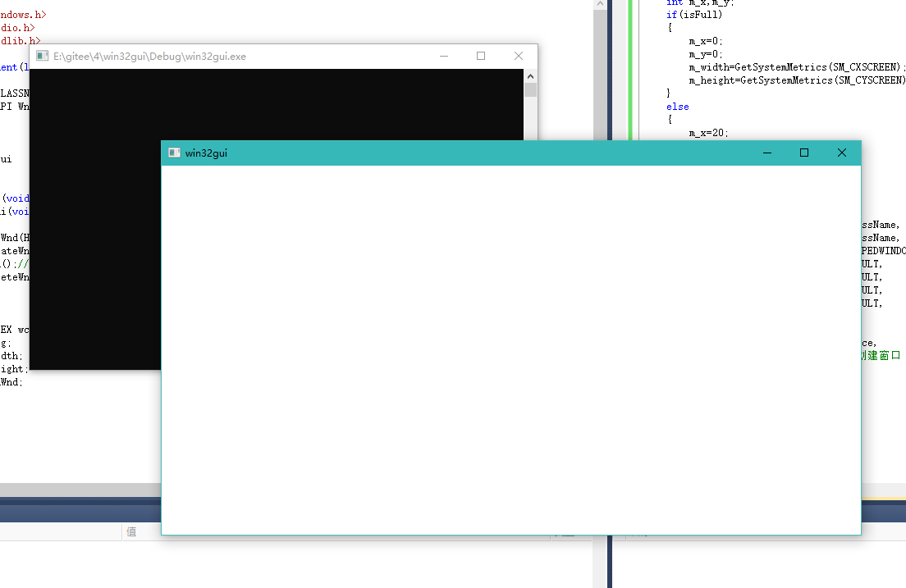Image resolution: width=906 pixels, height=588 pixels.
Task: Click the 'm_y=0;' code line
Action: click(706, 54)
